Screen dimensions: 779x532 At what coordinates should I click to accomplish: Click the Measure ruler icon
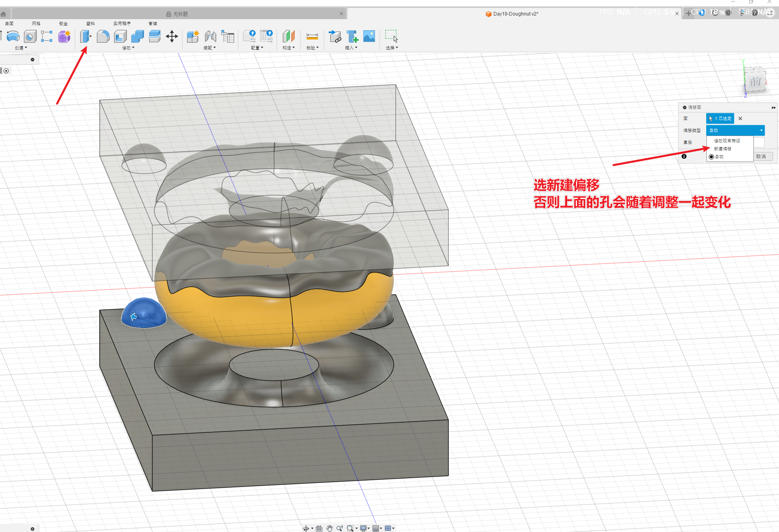(x=312, y=37)
